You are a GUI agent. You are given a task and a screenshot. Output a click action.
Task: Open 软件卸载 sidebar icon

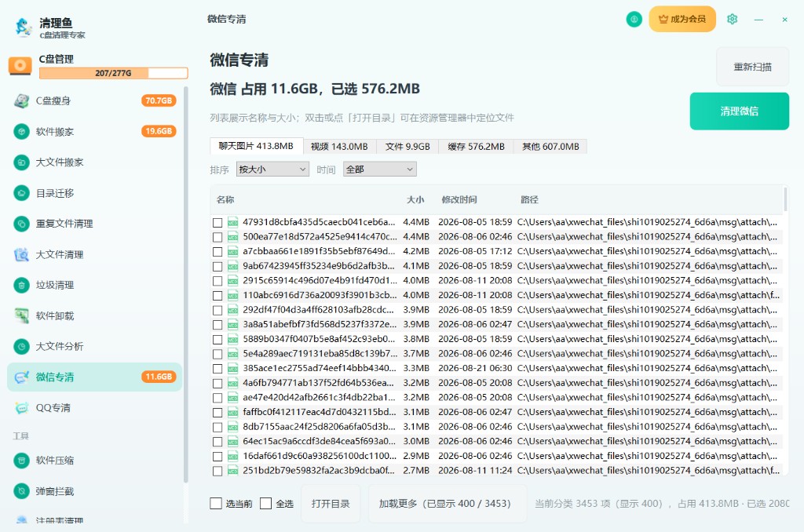point(21,315)
